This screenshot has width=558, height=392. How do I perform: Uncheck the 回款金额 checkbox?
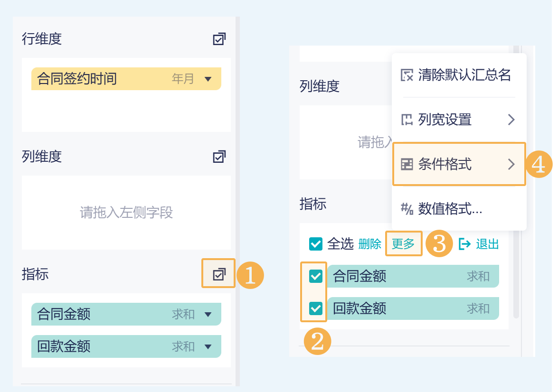316,308
